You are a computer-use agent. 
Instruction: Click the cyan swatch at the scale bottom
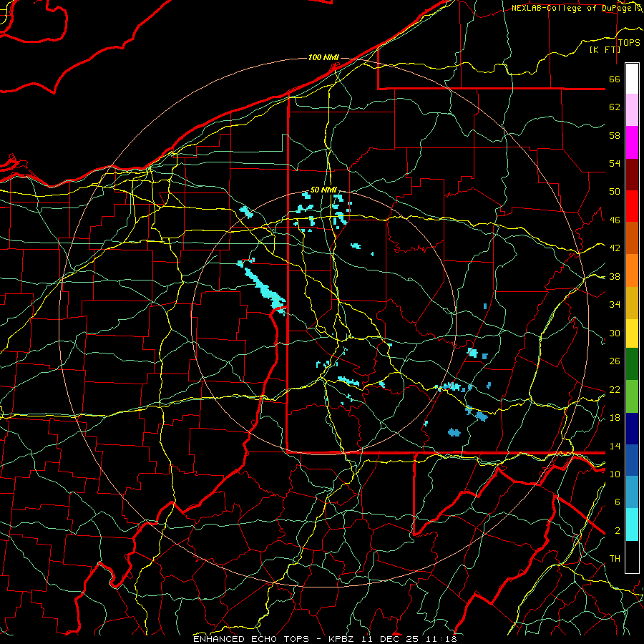click(632, 525)
